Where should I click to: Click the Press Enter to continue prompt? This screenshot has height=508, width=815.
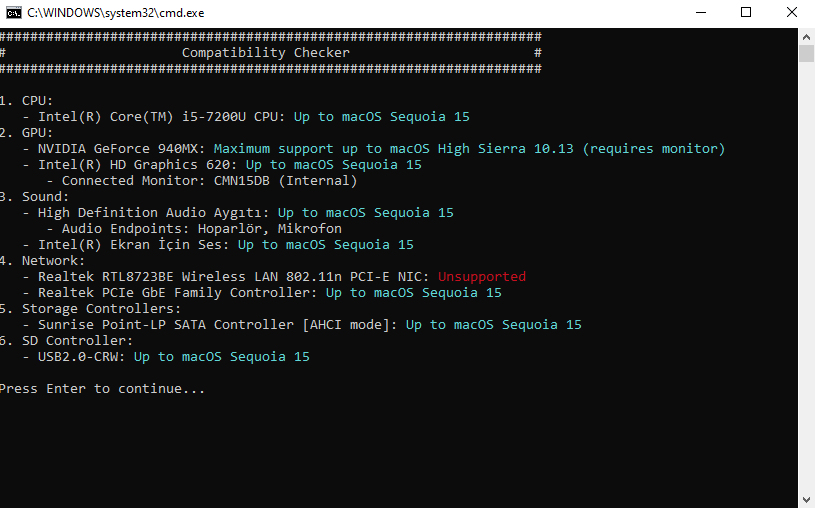(x=102, y=389)
